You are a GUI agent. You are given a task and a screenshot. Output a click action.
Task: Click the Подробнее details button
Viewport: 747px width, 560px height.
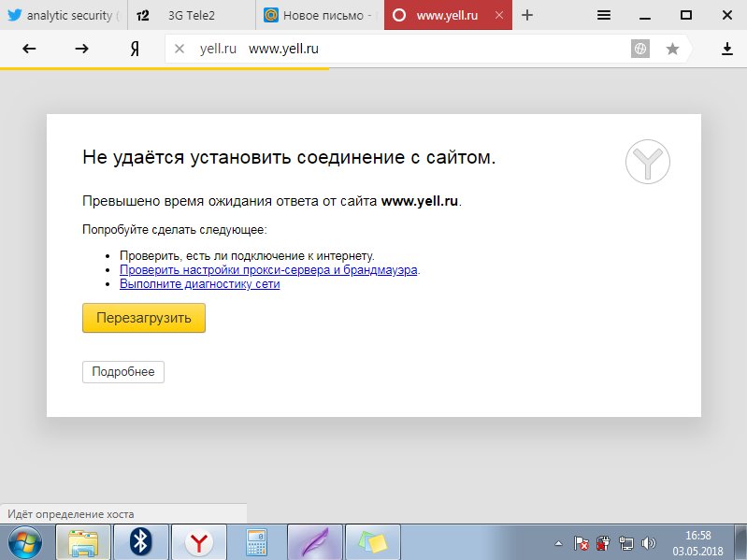coord(123,372)
